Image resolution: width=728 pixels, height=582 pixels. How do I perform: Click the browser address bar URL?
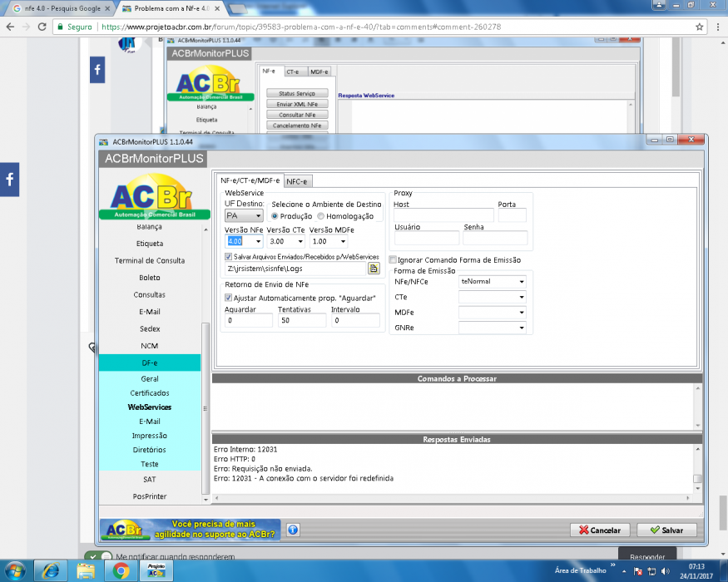(x=301, y=27)
